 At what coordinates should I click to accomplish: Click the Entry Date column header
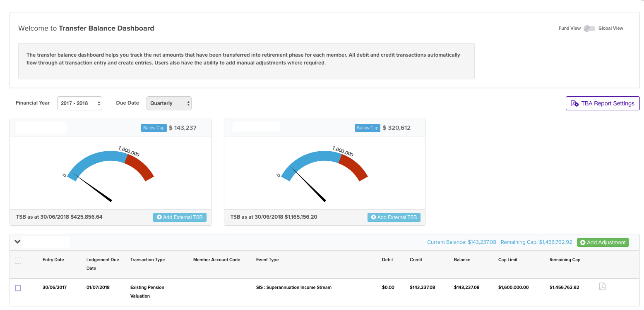53,260
